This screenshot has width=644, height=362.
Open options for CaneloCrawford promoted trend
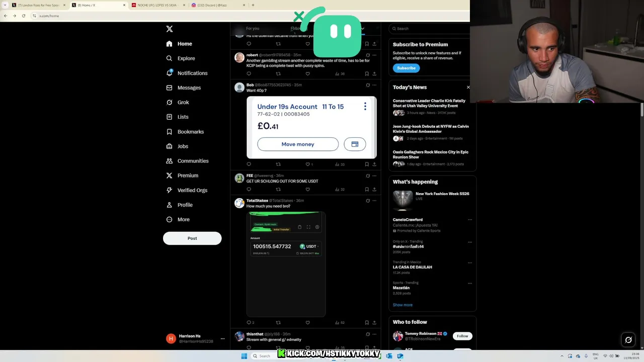click(470, 220)
